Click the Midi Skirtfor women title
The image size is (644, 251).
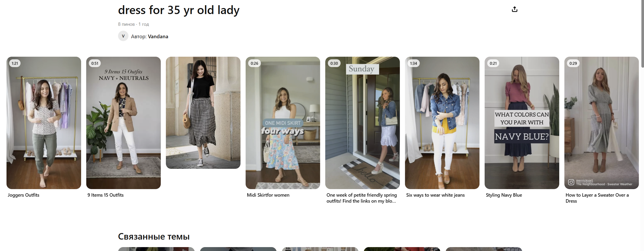[x=268, y=195]
